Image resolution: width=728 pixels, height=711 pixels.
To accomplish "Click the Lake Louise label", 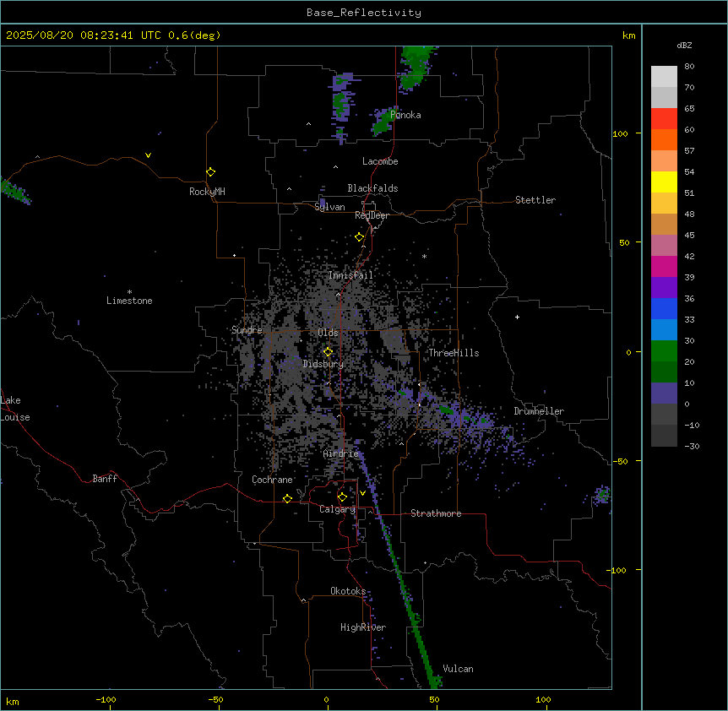I will (15, 409).
